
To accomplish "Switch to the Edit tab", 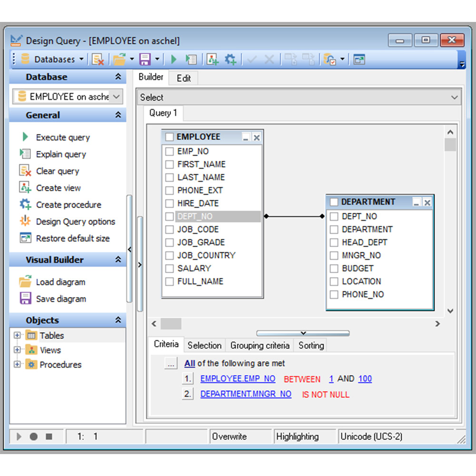I will click(x=184, y=79).
